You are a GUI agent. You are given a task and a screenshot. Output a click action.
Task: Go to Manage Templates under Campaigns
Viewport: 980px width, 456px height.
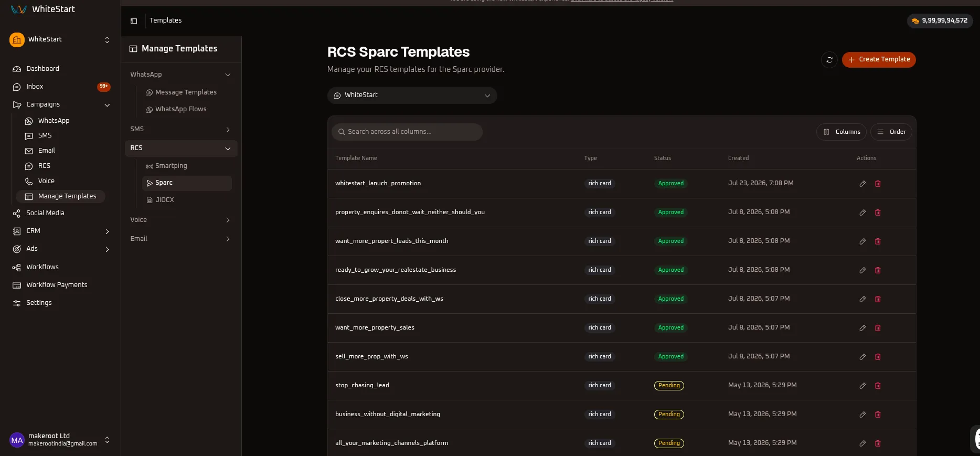[60, 196]
